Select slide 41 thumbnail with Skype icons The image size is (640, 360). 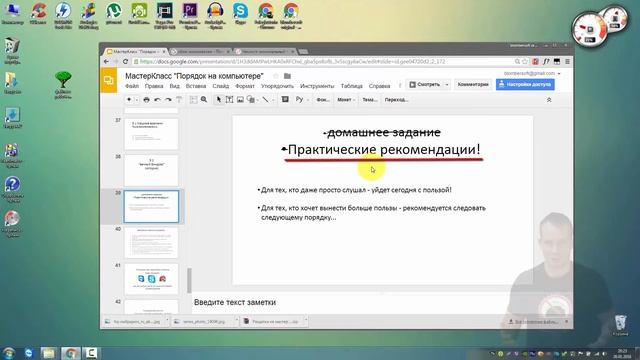[x=151, y=279]
